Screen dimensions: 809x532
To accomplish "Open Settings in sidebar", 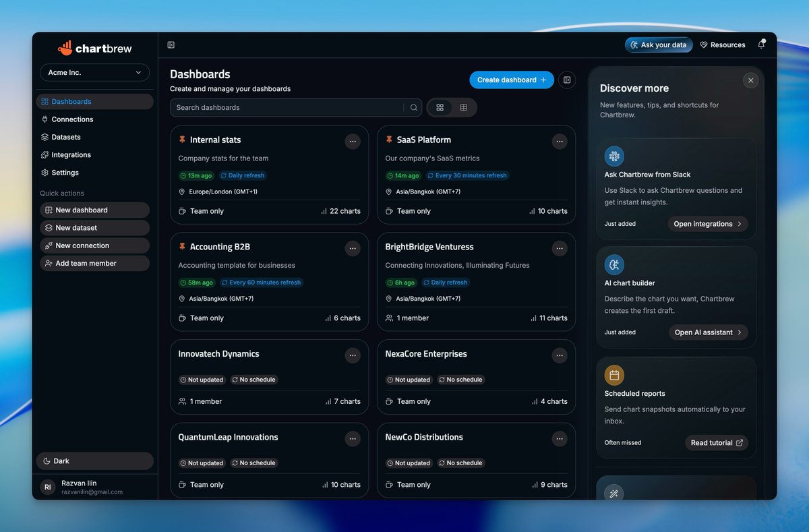I will pos(94,173).
